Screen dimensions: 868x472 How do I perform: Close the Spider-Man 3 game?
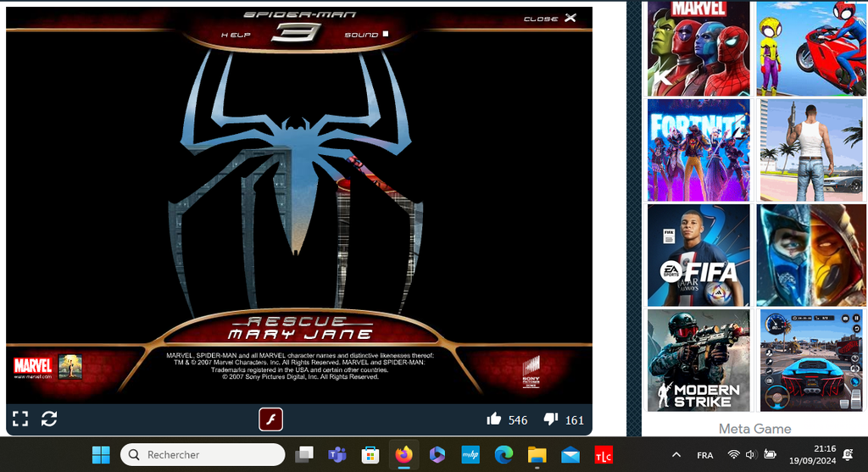pyautogui.click(x=549, y=18)
